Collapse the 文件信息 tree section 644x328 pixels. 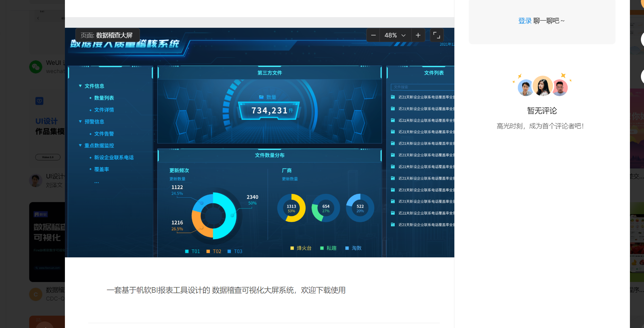pyautogui.click(x=80, y=86)
